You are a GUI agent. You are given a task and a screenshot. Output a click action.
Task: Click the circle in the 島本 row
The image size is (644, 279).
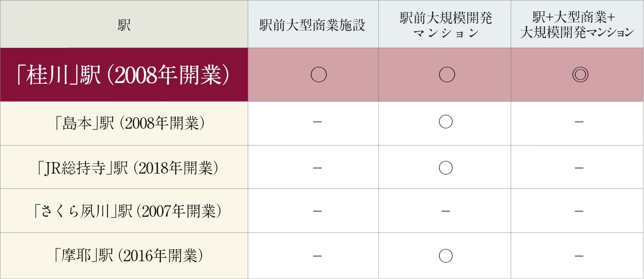tap(445, 122)
